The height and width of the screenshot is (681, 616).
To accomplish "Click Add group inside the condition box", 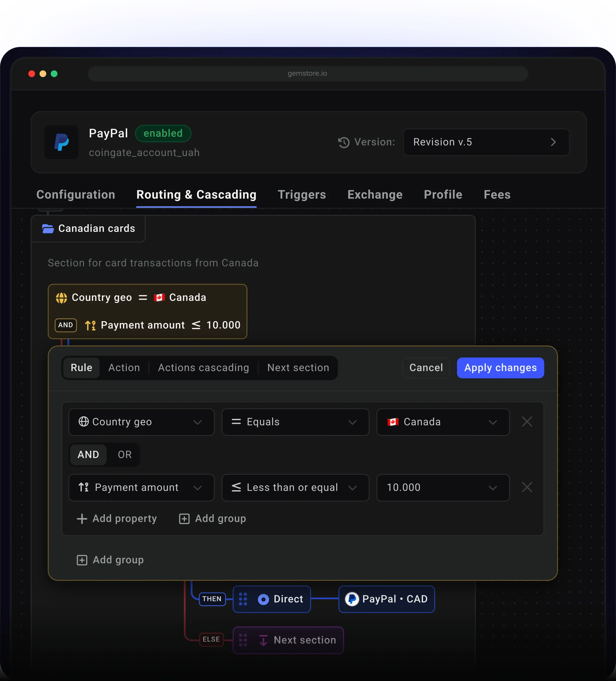I will (x=213, y=519).
